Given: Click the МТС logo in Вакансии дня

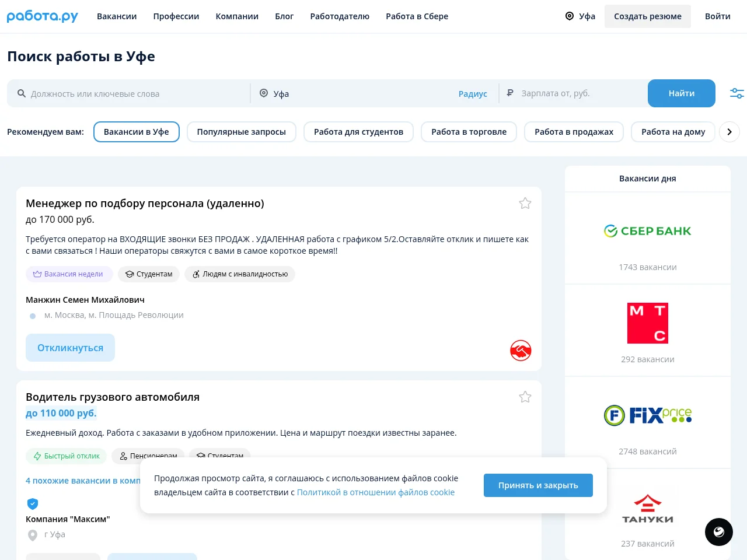Looking at the screenshot, I should (648, 323).
